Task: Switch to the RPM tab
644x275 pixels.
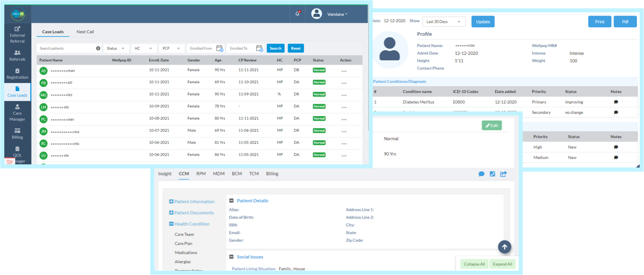Action: (201, 173)
